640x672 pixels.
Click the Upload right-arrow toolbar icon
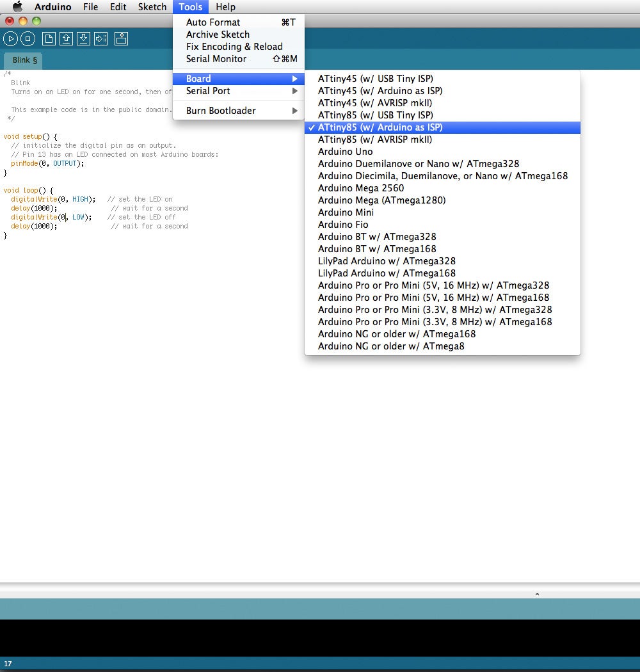tap(100, 39)
